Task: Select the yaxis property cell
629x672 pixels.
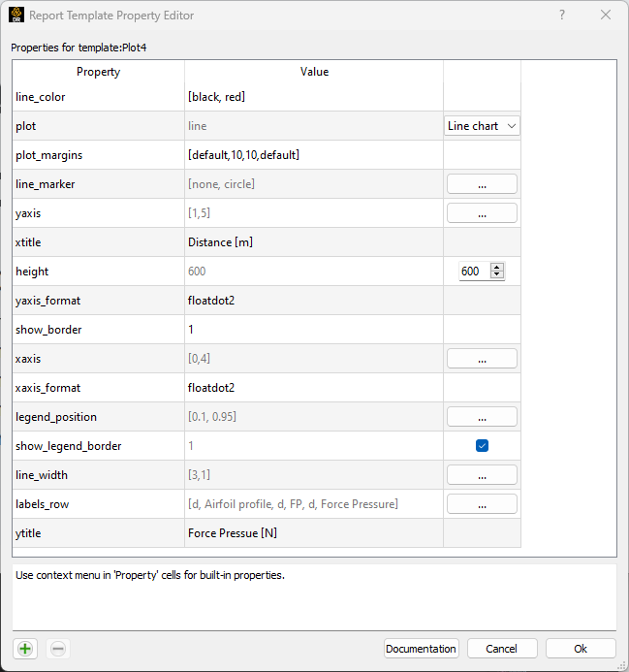Action: 99,213
